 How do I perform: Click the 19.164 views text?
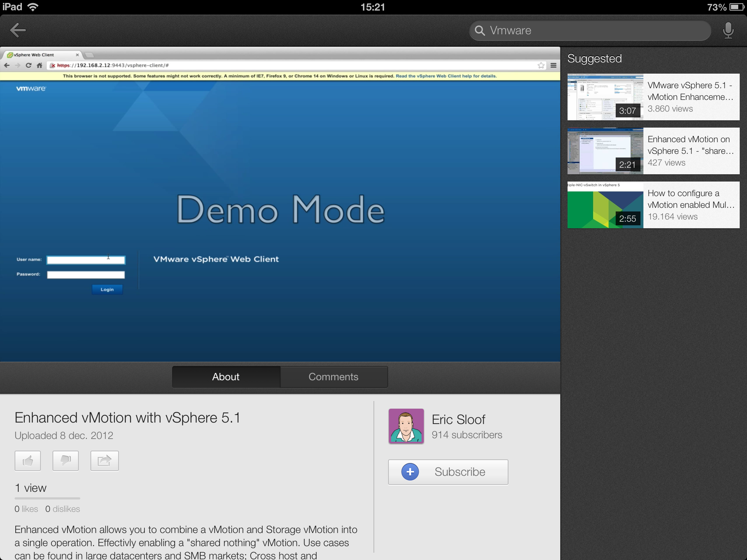point(673,217)
